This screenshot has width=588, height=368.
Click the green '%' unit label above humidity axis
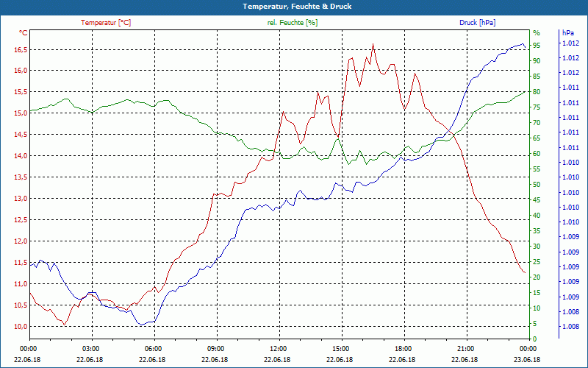[537, 33]
